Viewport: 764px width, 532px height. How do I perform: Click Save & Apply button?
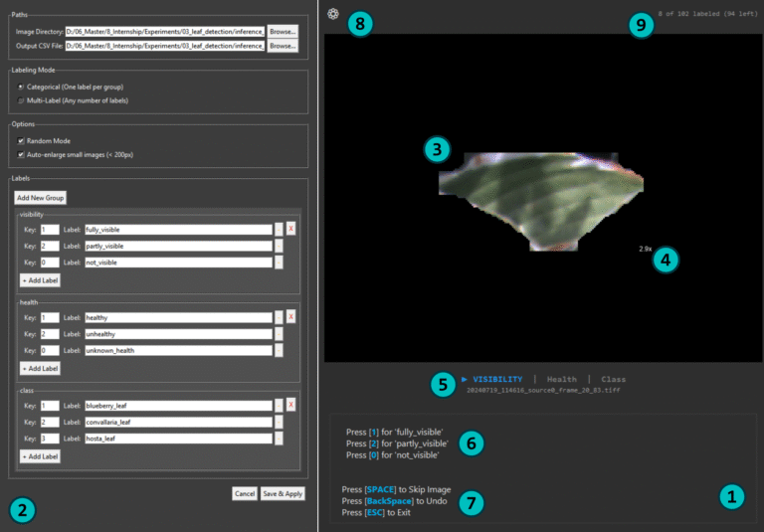click(283, 493)
